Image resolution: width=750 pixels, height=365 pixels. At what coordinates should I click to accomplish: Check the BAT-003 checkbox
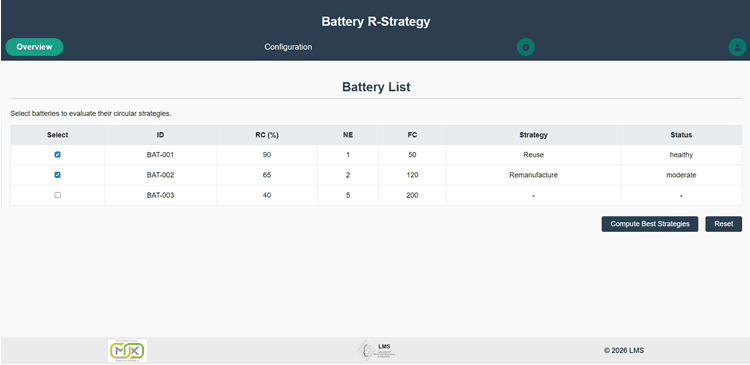click(x=57, y=195)
